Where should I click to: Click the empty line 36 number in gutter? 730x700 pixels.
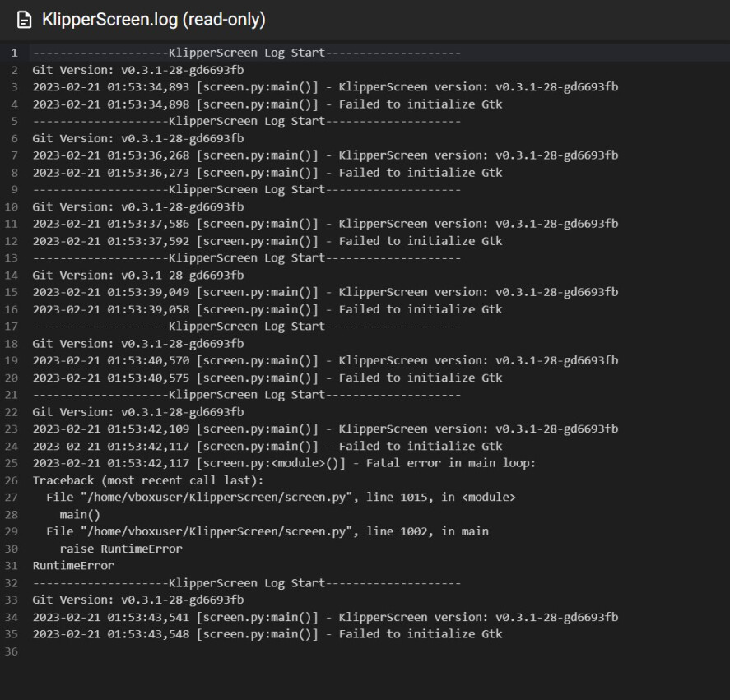click(x=12, y=651)
